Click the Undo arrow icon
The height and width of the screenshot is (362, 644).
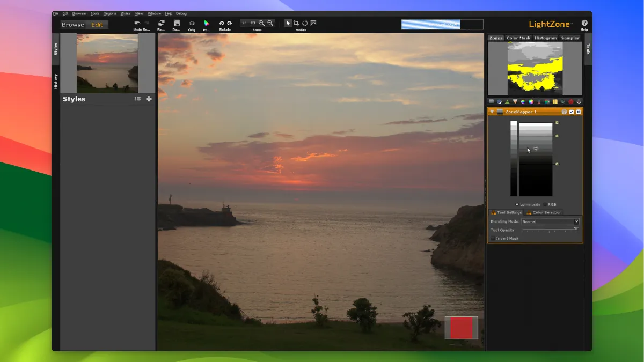click(x=137, y=23)
